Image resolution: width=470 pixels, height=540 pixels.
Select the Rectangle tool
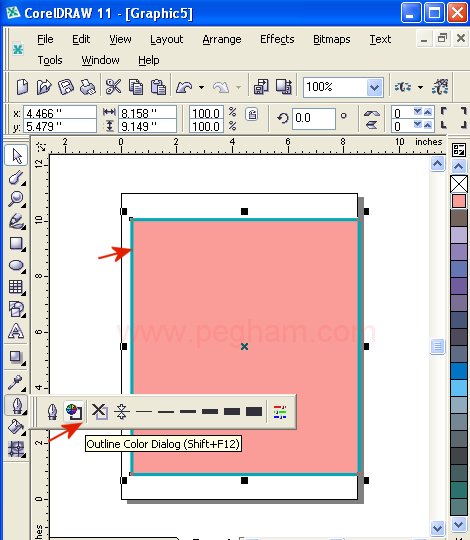coord(16,243)
